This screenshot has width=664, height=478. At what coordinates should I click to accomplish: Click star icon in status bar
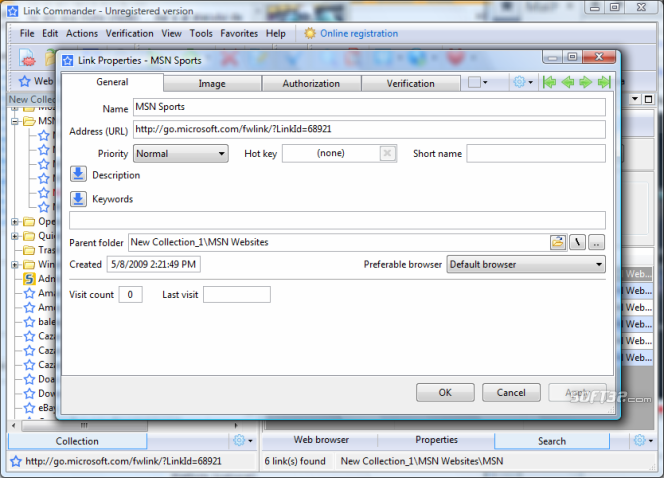pos(16,461)
